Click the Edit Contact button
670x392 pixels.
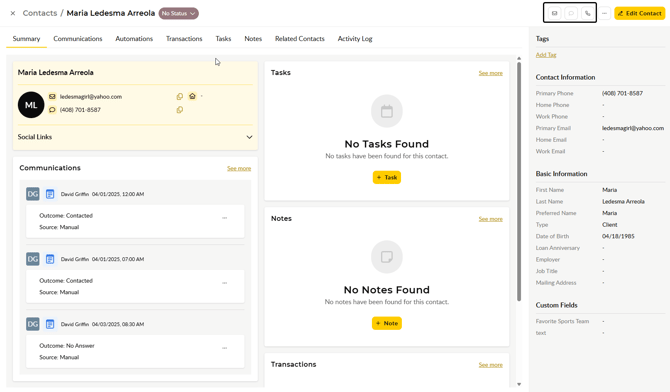[x=640, y=13]
